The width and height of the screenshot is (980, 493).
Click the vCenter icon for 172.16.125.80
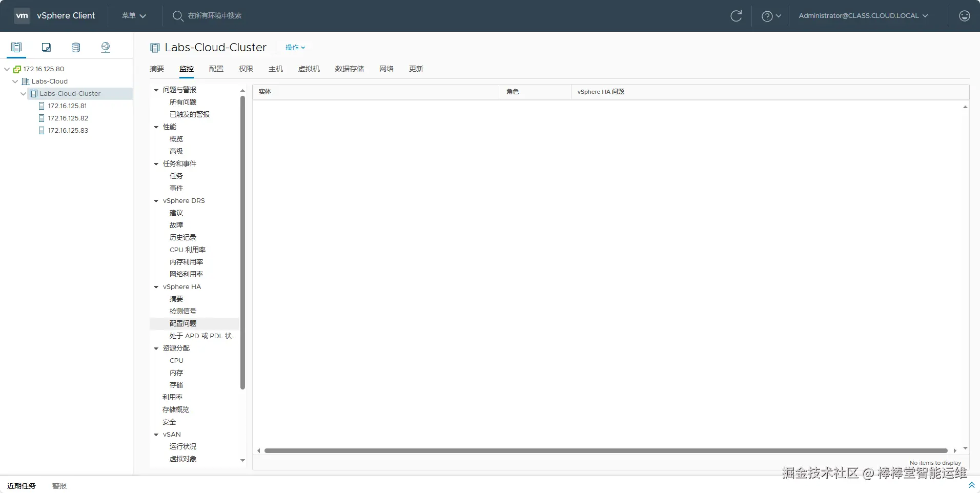click(17, 69)
